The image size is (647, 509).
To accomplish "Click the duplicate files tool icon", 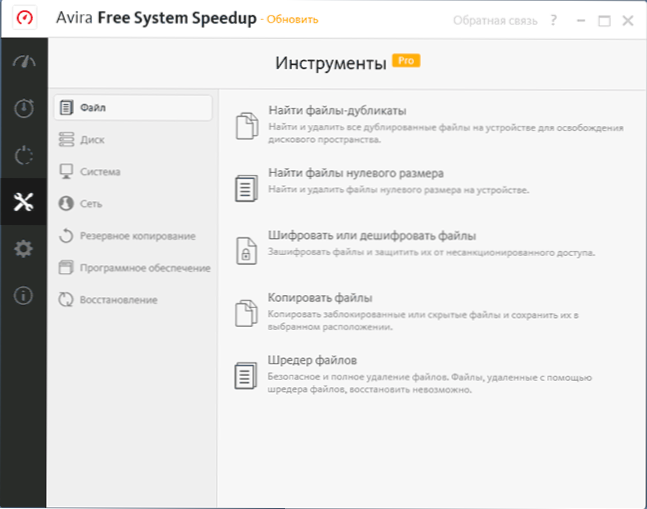I will (247, 126).
